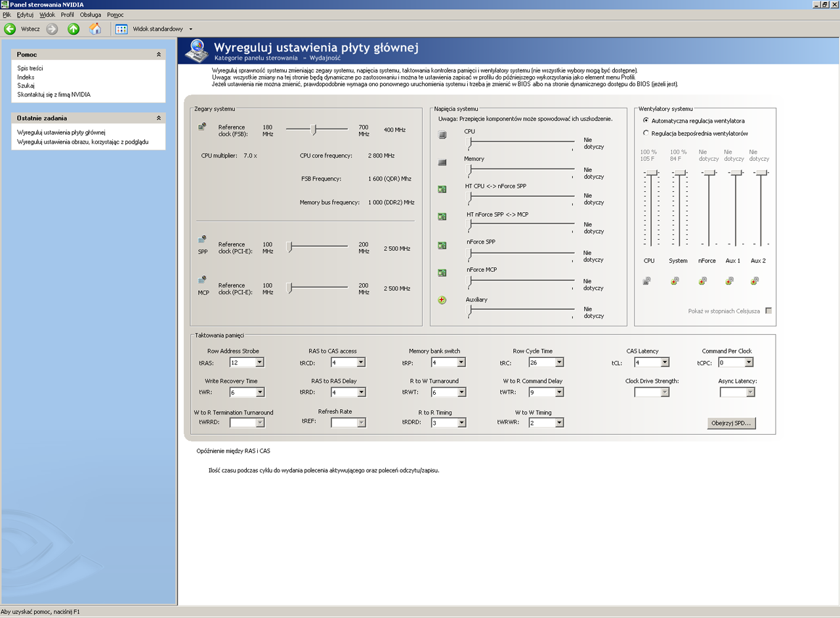Open the tWR Write Recovery Time dropdown

pos(247,393)
